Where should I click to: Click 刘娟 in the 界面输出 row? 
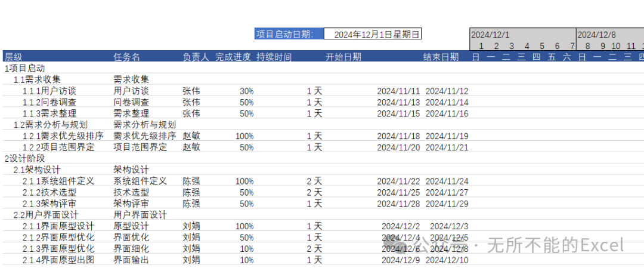(191, 260)
